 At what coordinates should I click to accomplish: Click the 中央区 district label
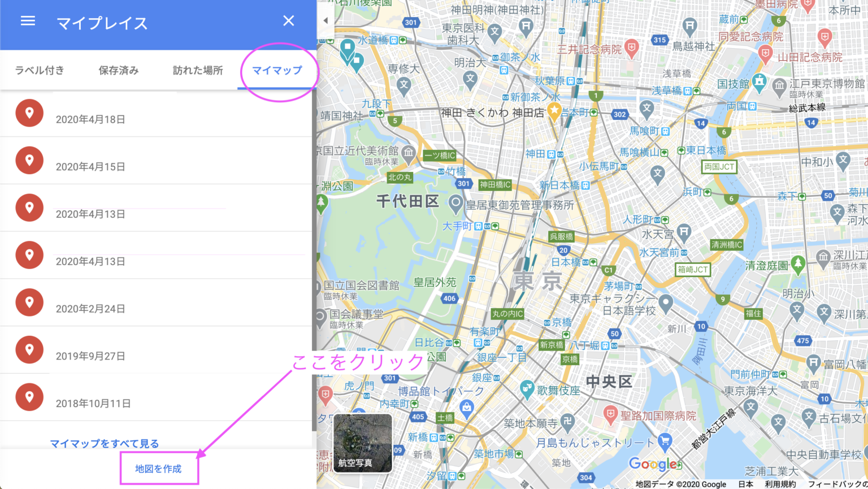(x=609, y=381)
